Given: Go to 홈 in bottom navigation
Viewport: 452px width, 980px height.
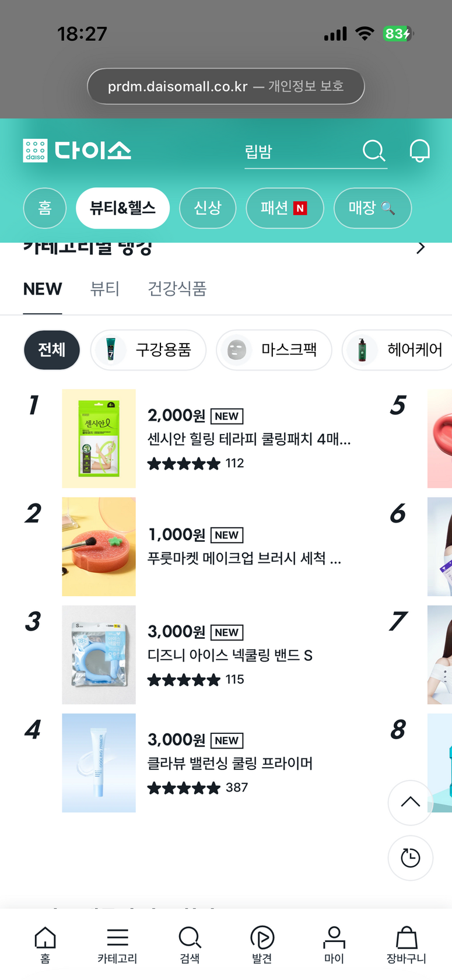Looking at the screenshot, I should tap(45, 945).
